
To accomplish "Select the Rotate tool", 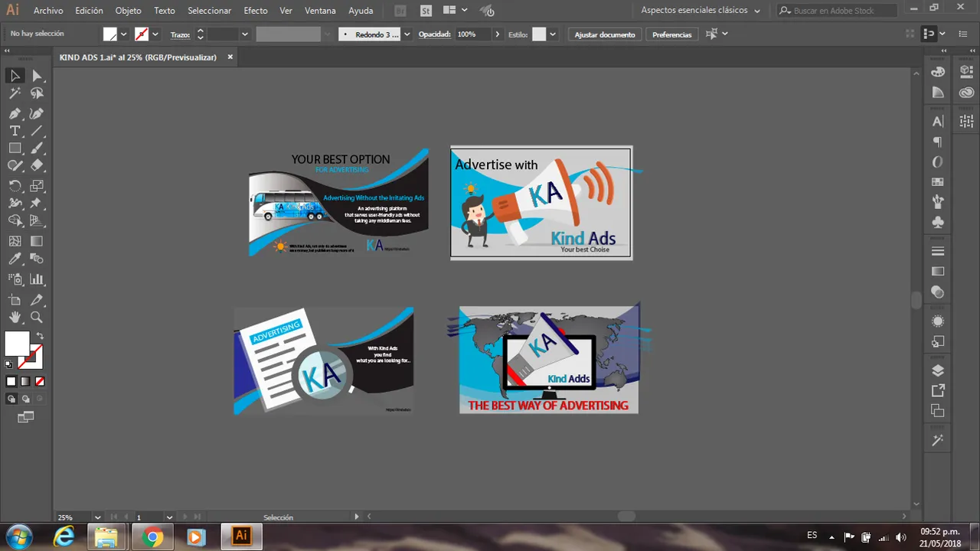I will (x=15, y=186).
